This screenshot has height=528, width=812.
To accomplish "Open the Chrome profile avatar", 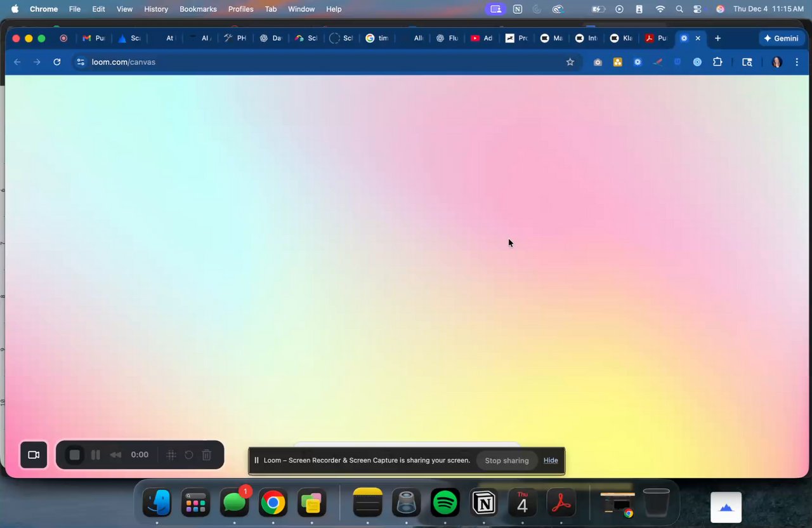I will coord(776,62).
